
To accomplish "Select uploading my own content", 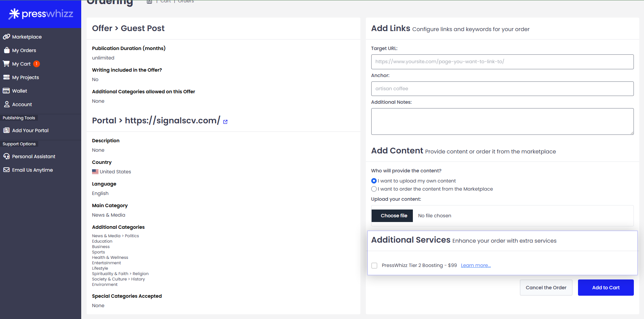I will pos(374,181).
